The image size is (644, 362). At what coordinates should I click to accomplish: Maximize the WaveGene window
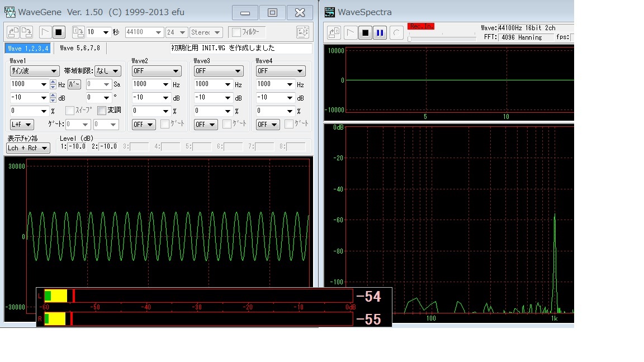point(272,13)
